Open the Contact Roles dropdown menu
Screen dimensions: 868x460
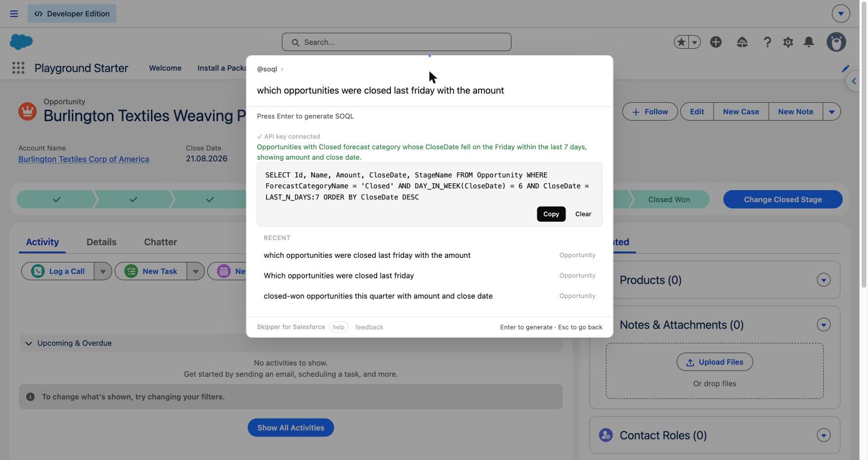tap(824, 435)
